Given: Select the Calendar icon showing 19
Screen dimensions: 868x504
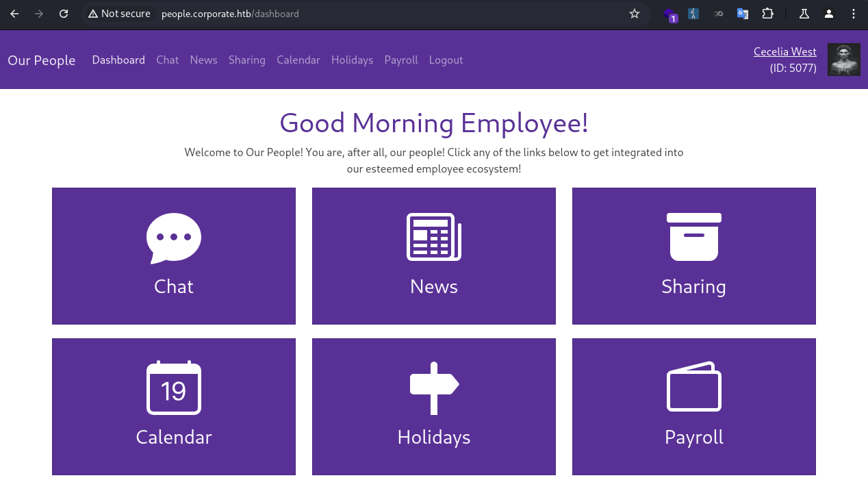Looking at the screenshot, I should 174,388.
